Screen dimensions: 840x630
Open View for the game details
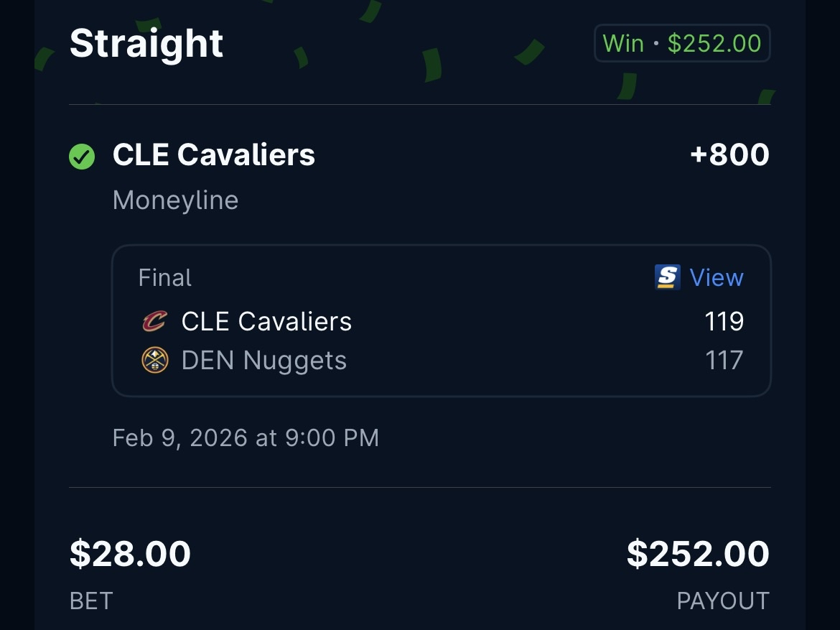coord(717,277)
